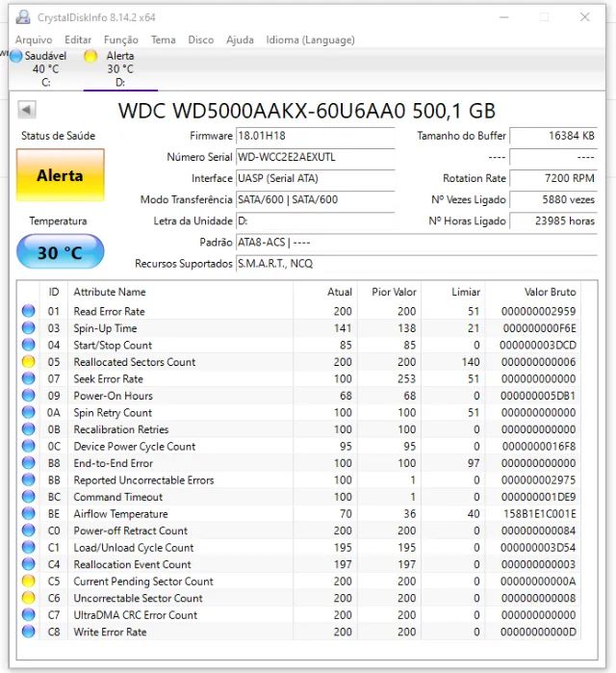Click the Pior Valor column header
Screen dimensions: 616x673
389,292
